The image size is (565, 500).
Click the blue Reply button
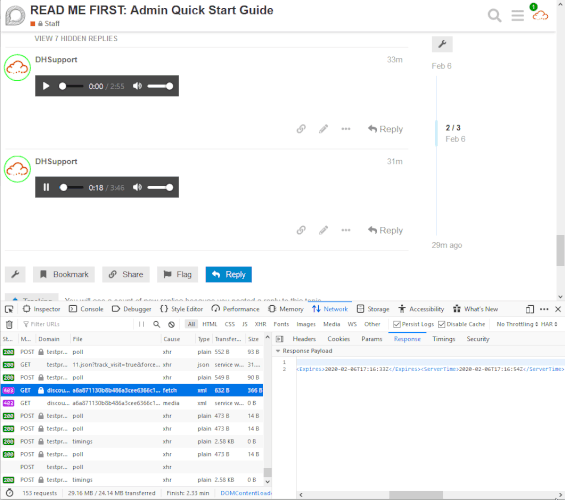229,274
